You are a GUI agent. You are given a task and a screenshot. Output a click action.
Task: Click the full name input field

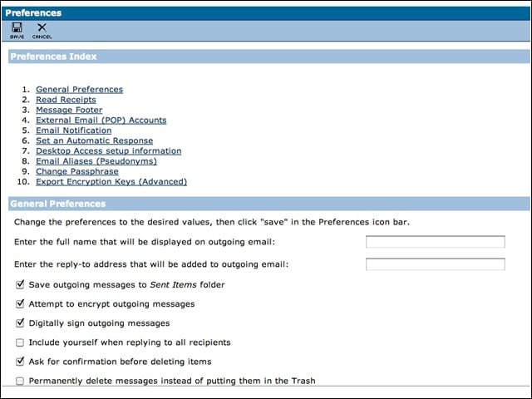point(436,242)
